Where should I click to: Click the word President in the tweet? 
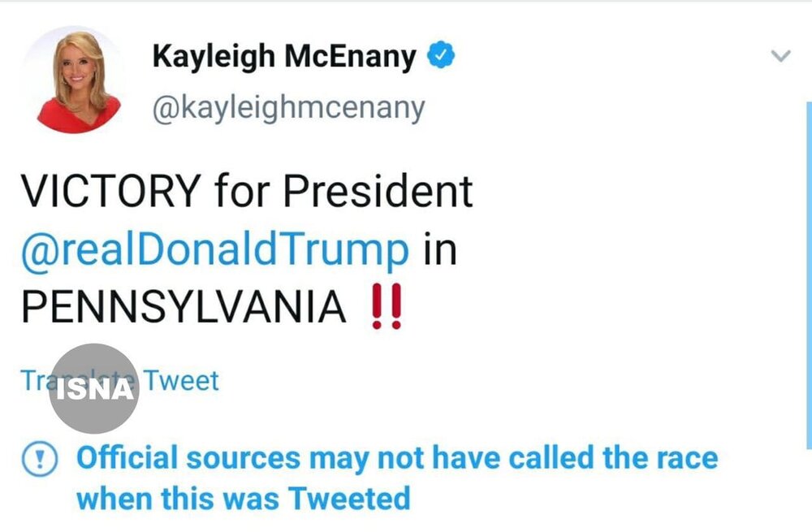(x=378, y=192)
